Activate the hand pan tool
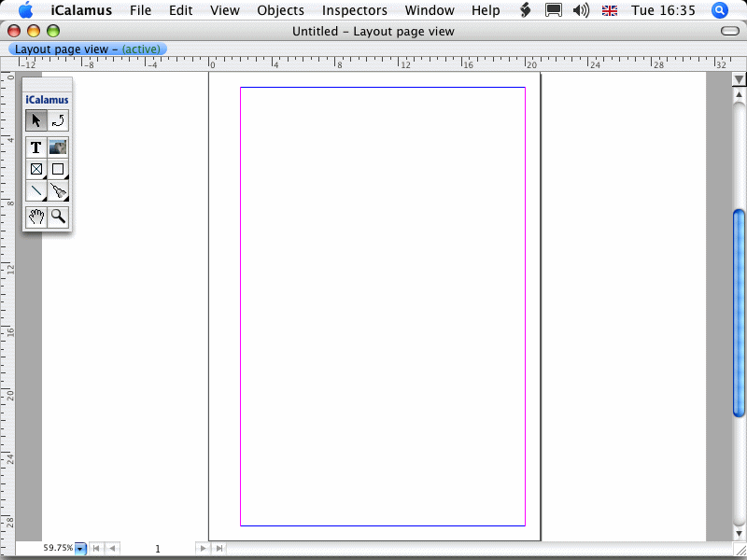 [x=35, y=217]
